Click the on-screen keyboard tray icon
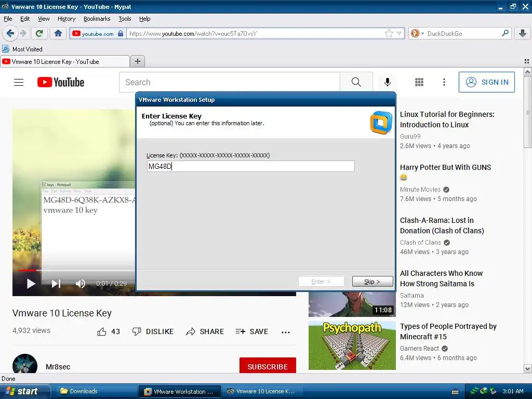The height and width of the screenshot is (399, 532). 455,392
